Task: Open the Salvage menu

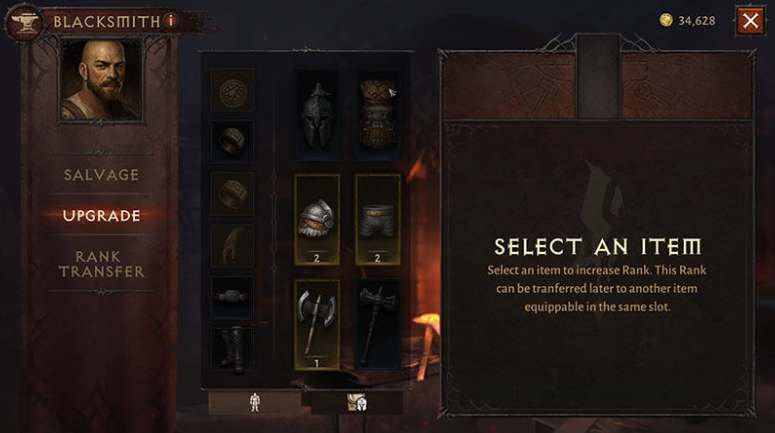Action: point(101,174)
